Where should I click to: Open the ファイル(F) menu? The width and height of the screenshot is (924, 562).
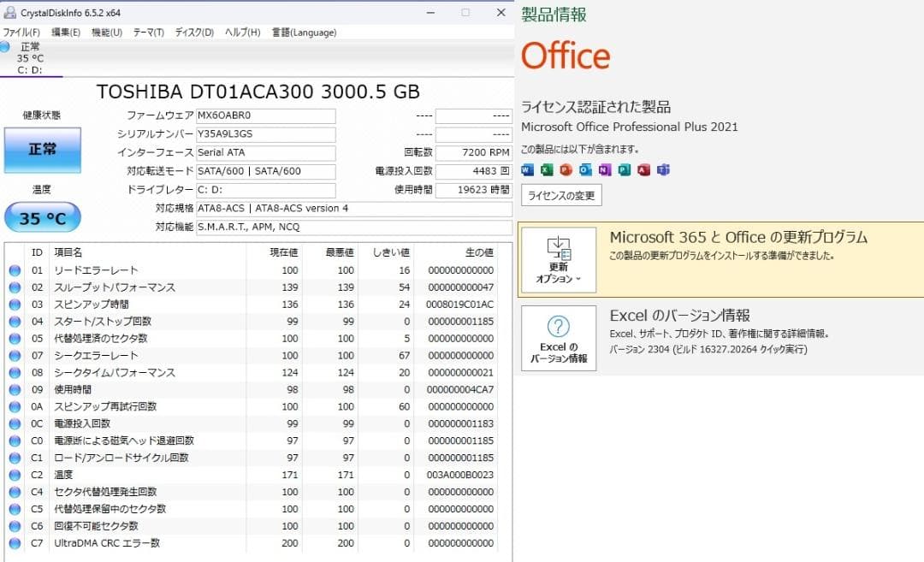pyautogui.click(x=21, y=32)
